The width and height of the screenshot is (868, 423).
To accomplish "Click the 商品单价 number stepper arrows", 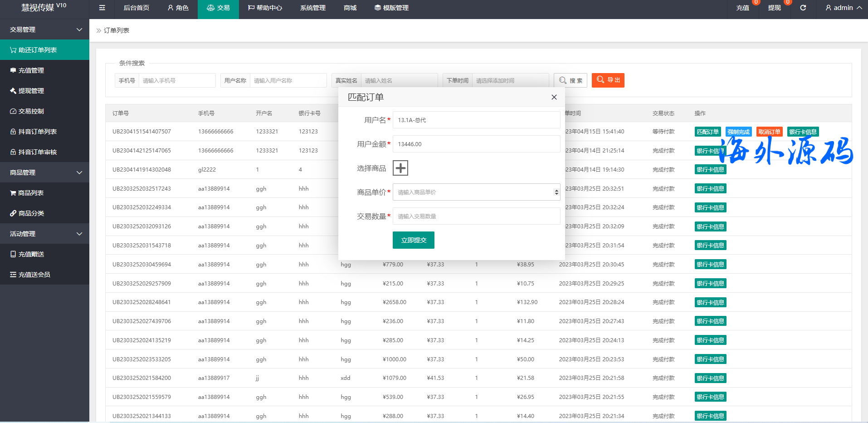I will (556, 192).
